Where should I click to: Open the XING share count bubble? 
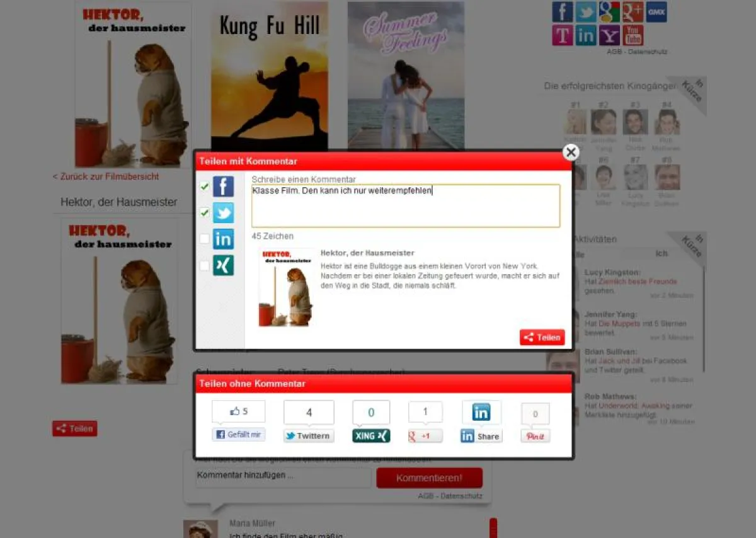[370, 413]
